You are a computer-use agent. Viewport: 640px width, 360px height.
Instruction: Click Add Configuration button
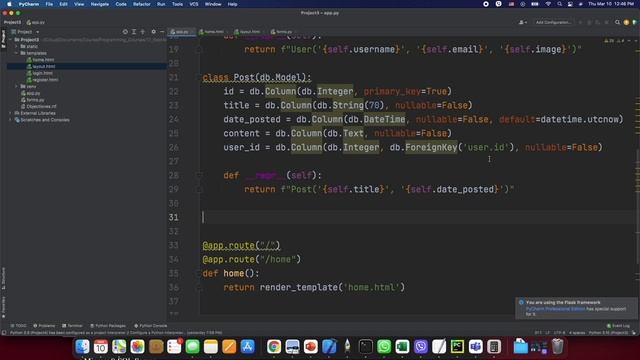click(553, 22)
